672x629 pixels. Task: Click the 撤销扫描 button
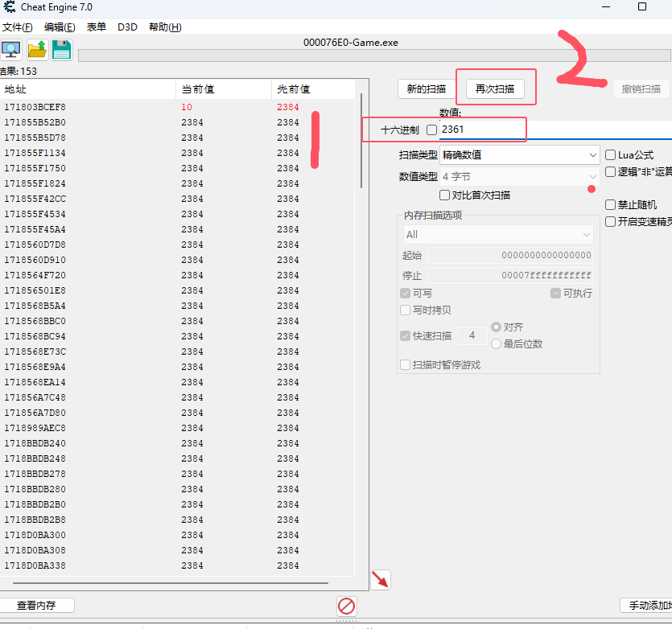[641, 88]
